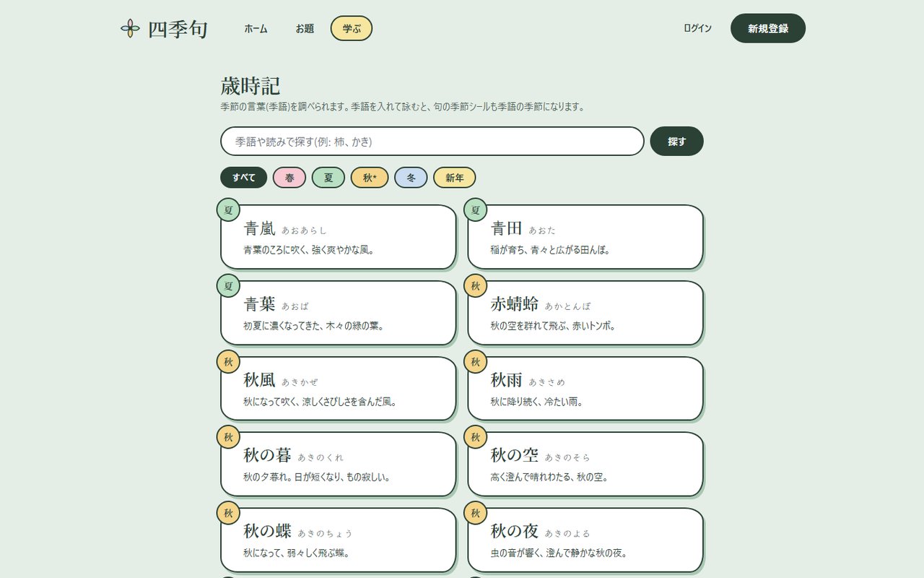Click the description 秋に降り続く、冷たい雨。
The height and width of the screenshot is (578, 924).
coord(536,402)
